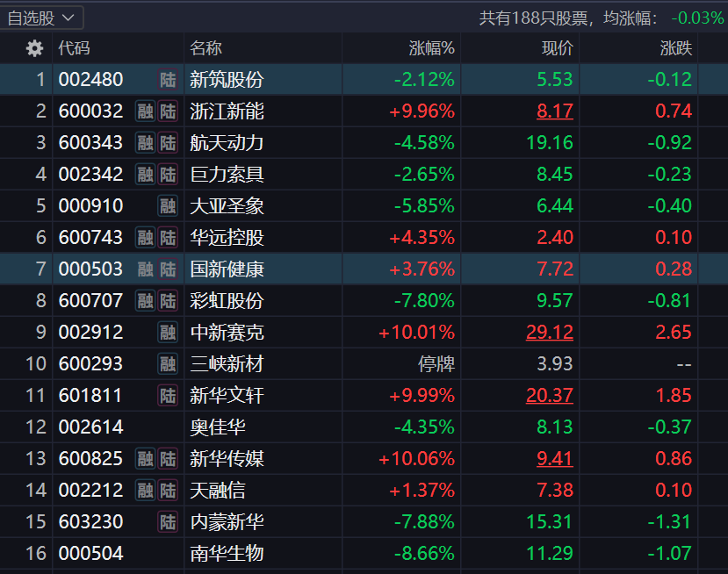This screenshot has height=574, width=728.
Task: Click stock code 601811
Action: 90,396
